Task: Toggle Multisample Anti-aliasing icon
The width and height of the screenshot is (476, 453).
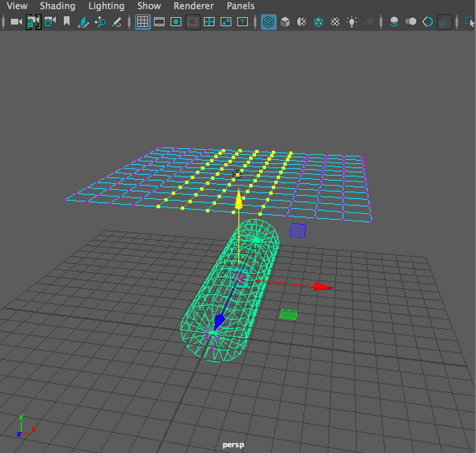Action: coord(428,22)
